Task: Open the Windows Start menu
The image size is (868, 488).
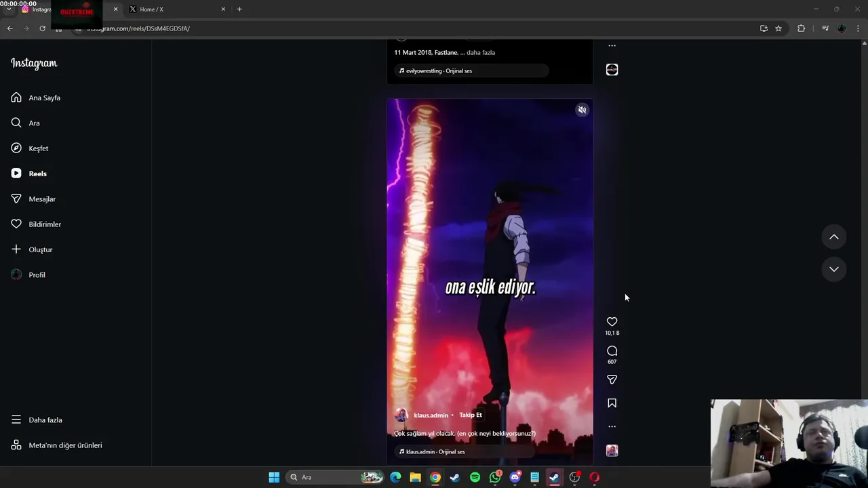Action: [274, 477]
